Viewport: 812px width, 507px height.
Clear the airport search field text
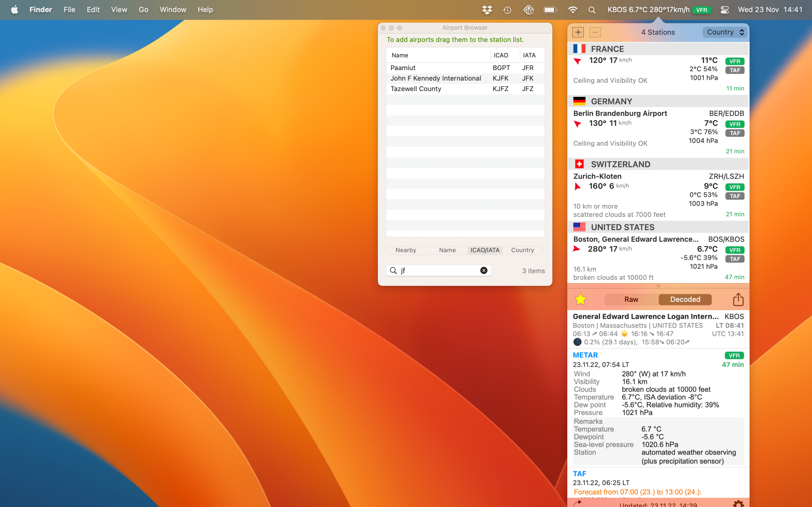484,271
